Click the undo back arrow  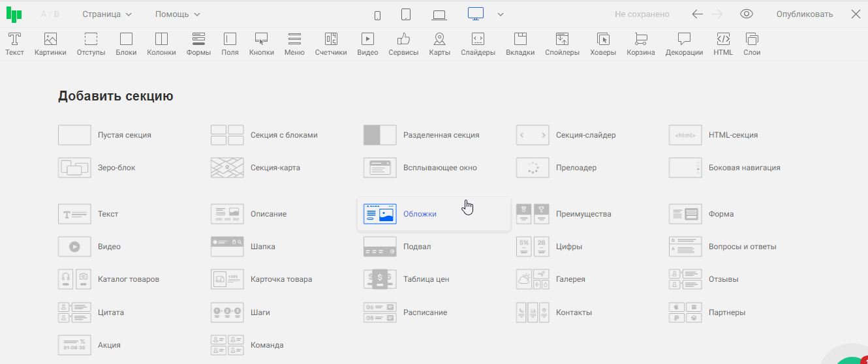tap(697, 14)
